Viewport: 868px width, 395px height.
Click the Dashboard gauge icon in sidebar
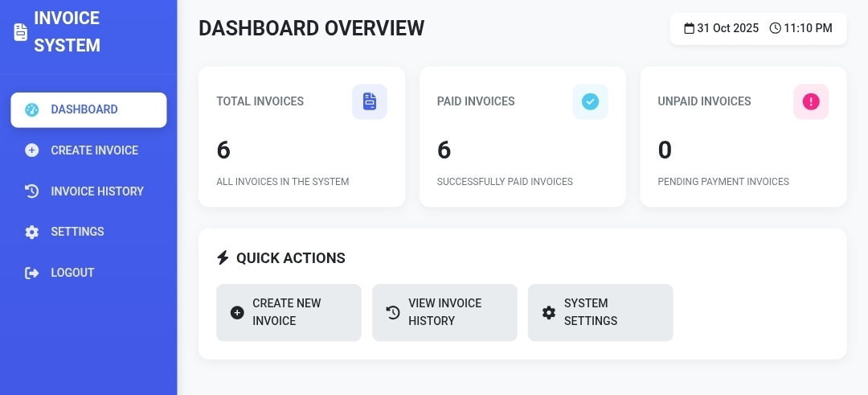(32, 110)
